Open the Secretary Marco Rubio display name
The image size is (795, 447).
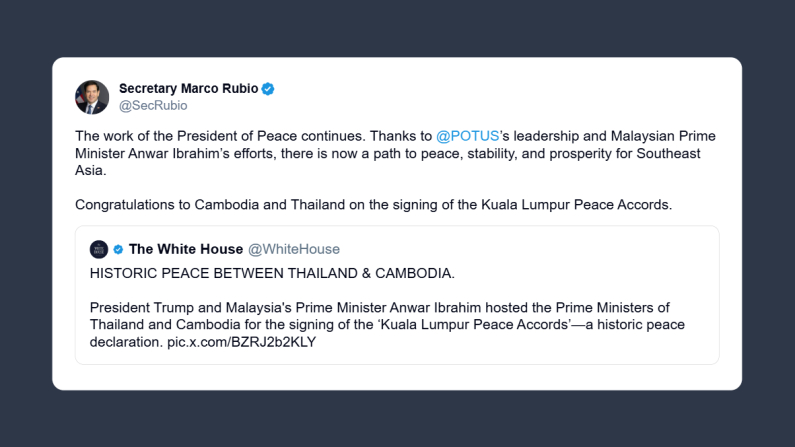pos(189,89)
